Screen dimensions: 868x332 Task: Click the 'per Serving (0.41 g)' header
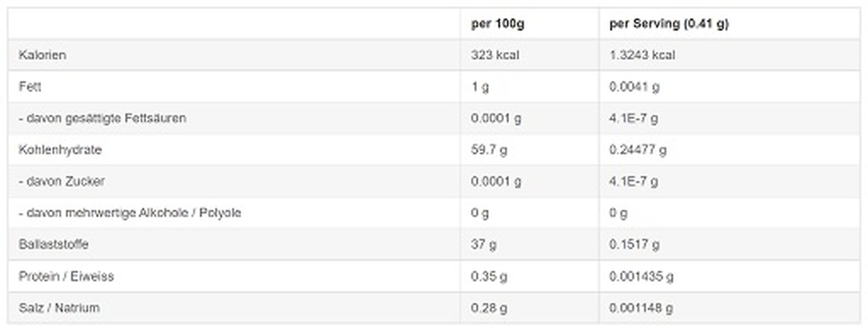tap(669, 24)
